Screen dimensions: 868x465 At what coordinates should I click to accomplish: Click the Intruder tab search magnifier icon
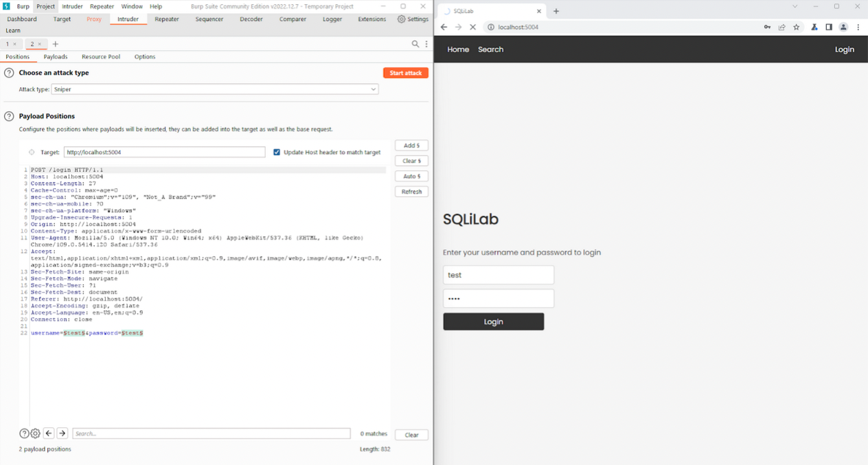(x=415, y=44)
